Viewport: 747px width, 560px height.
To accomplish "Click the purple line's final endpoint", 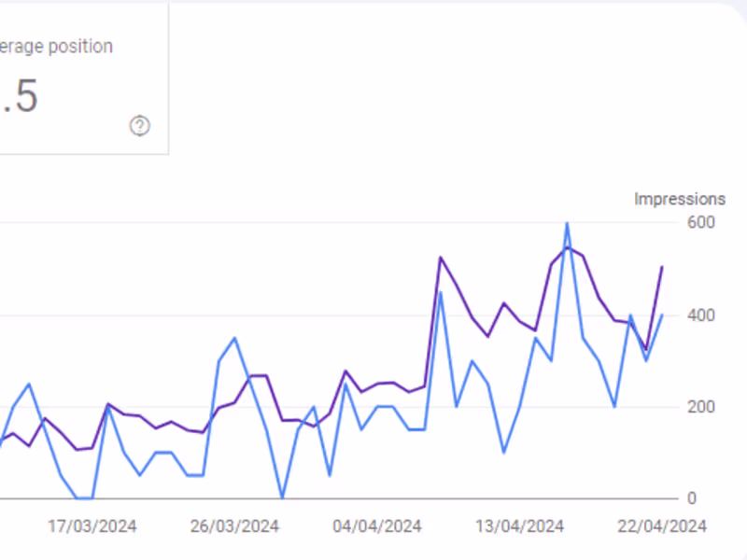I will click(662, 267).
